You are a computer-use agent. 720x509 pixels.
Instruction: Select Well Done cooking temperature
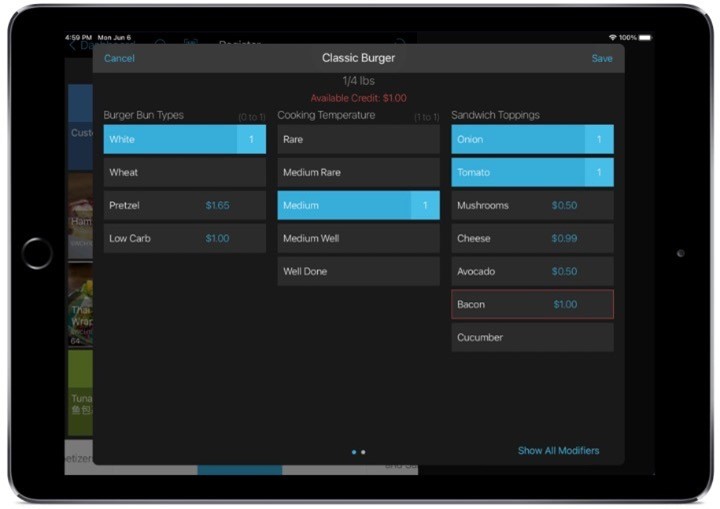(358, 272)
